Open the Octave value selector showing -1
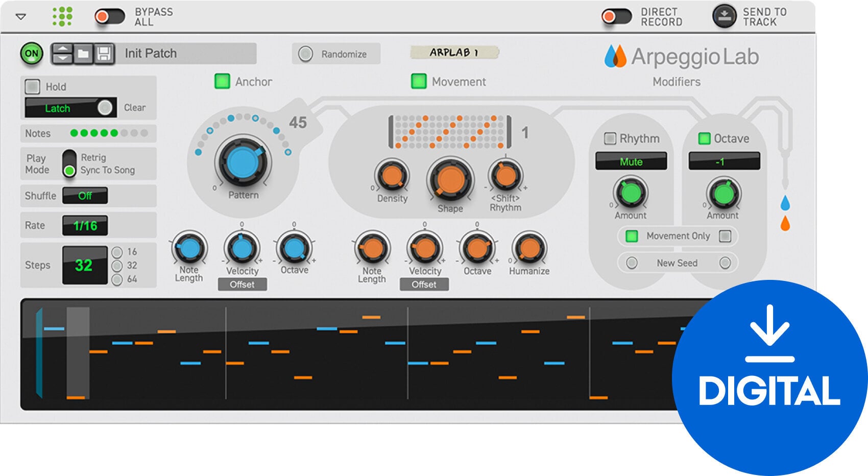The image size is (868, 476). 723,161
